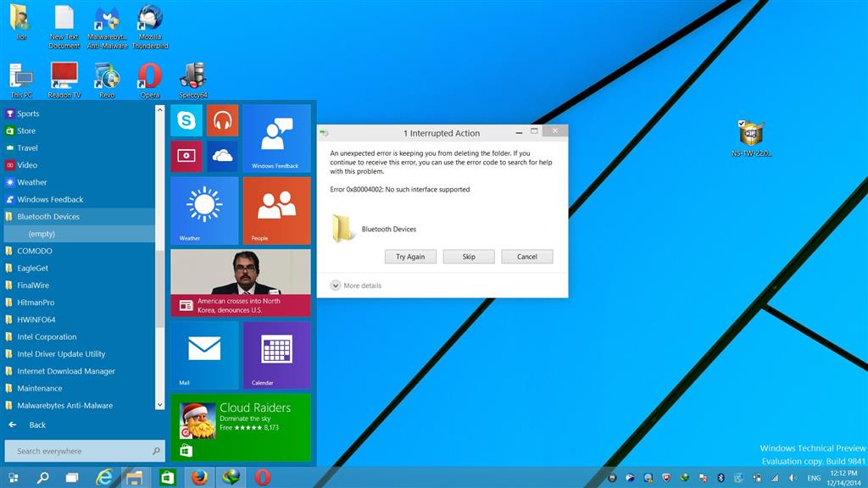This screenshot has width=868, height=488.
Task: Select the Mozilla Thunderbird desktop icon
Action: (150, 26)
